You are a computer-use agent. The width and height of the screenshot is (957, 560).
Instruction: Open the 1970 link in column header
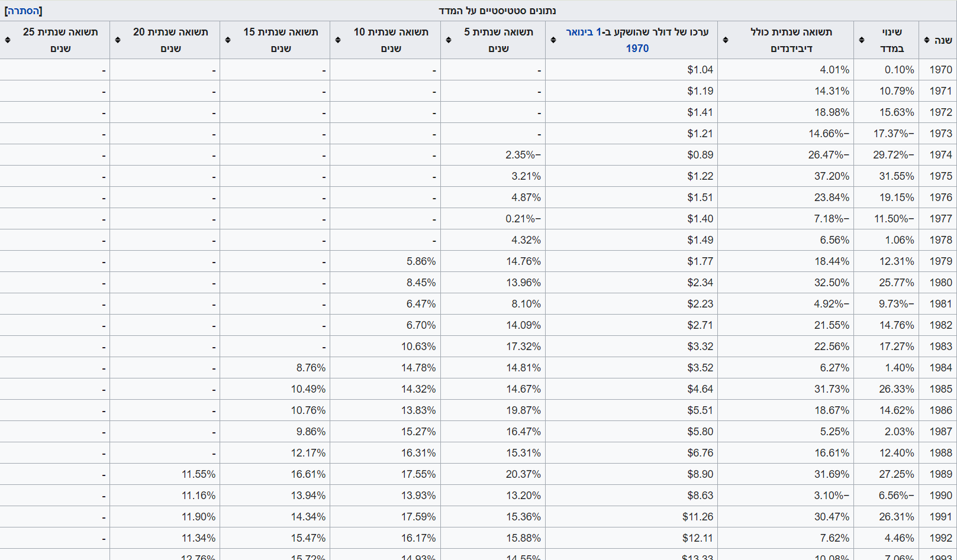click(637, 48)
